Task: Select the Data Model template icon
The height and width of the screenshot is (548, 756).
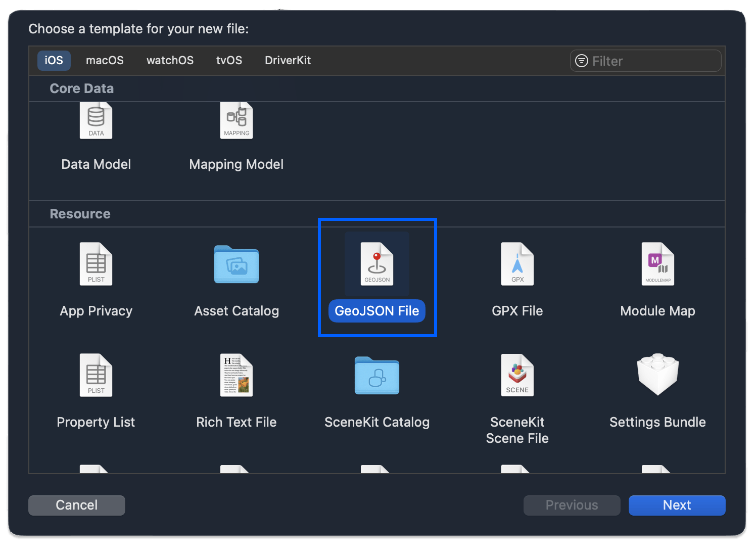Action: tap(96, 120)
